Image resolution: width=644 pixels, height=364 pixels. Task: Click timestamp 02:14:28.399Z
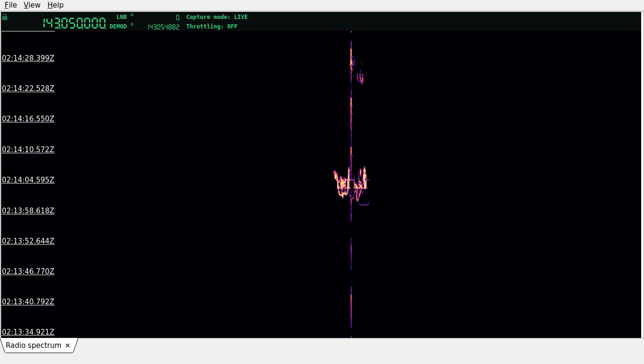click(x=28, y=58)
